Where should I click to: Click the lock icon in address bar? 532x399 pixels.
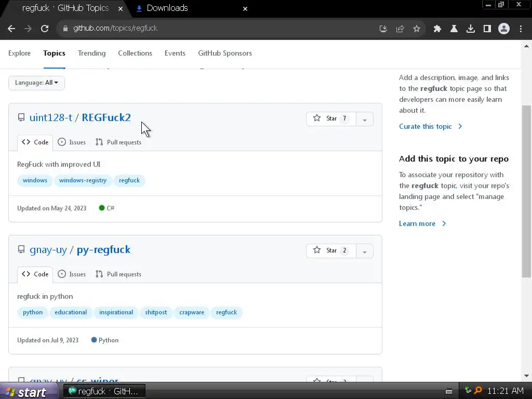[x=65, y=29]
